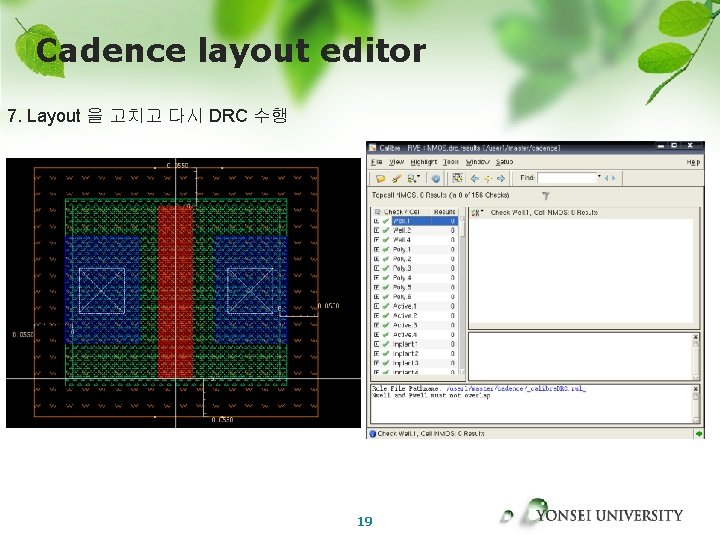Click the right contact square in layout

pyautogui.click(x=250, y=291)
